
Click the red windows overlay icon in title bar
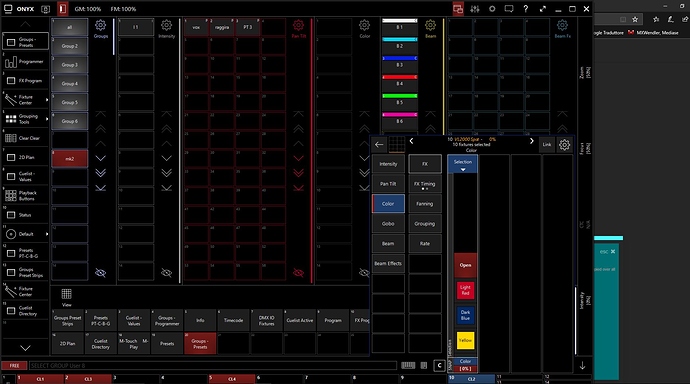(458, 9)
